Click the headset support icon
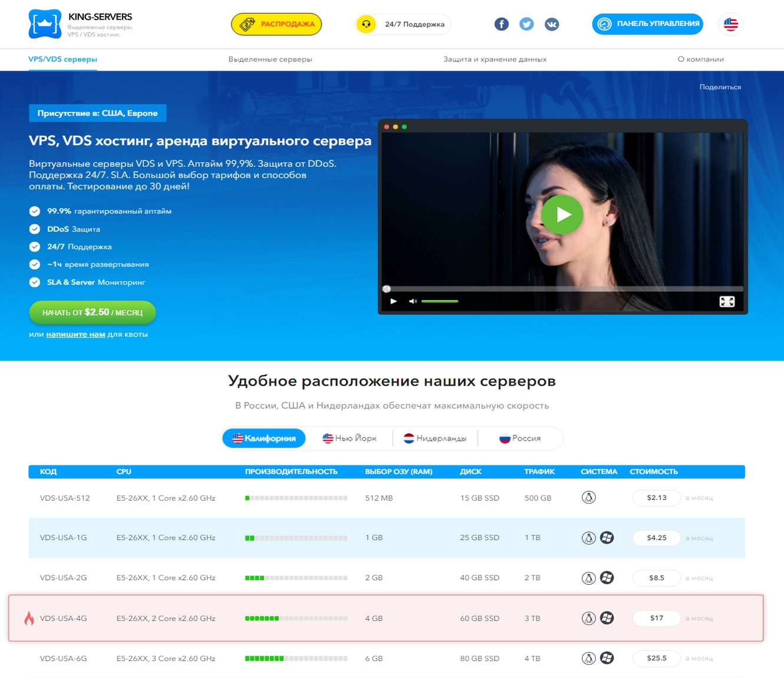The width and height of the screenshot is (784, 678). pos(366,24)
